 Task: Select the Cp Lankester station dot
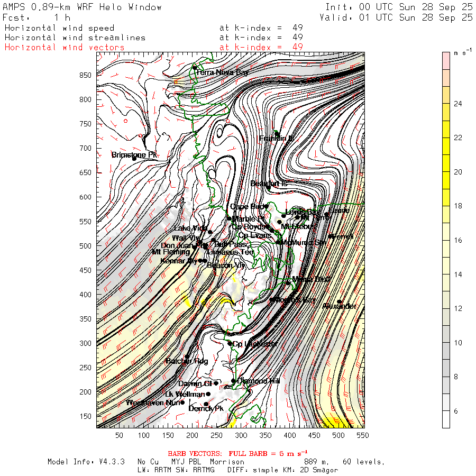[x=230, y=343]
